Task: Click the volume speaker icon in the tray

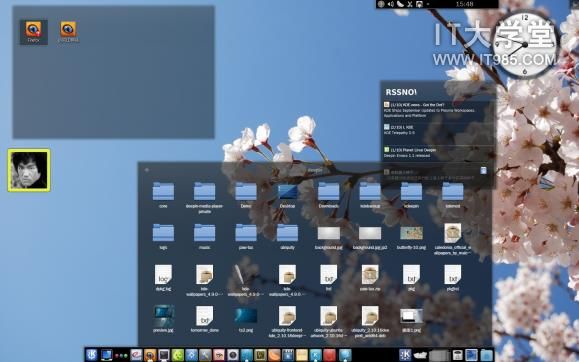Action: click(391, 4)
